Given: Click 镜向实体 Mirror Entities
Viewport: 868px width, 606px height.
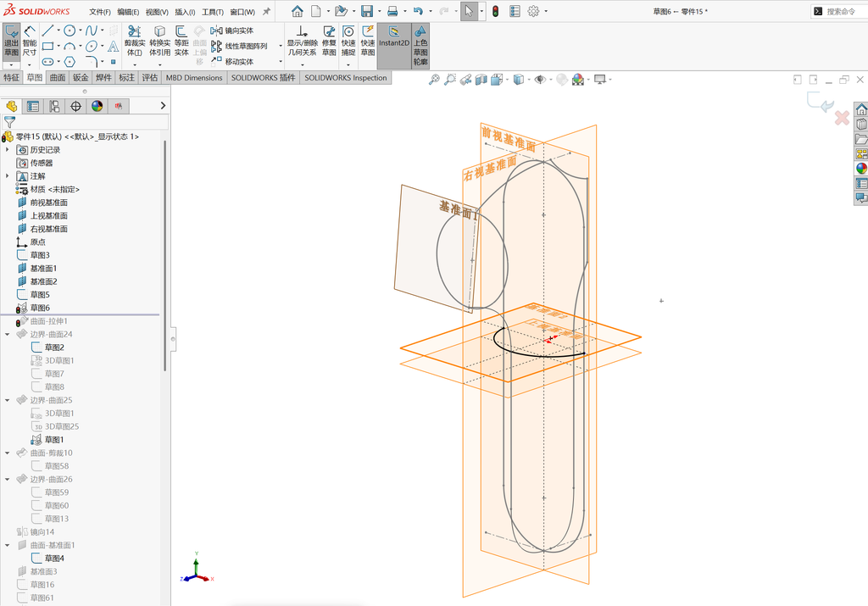Looking at the screenshot, I should 232,31.
